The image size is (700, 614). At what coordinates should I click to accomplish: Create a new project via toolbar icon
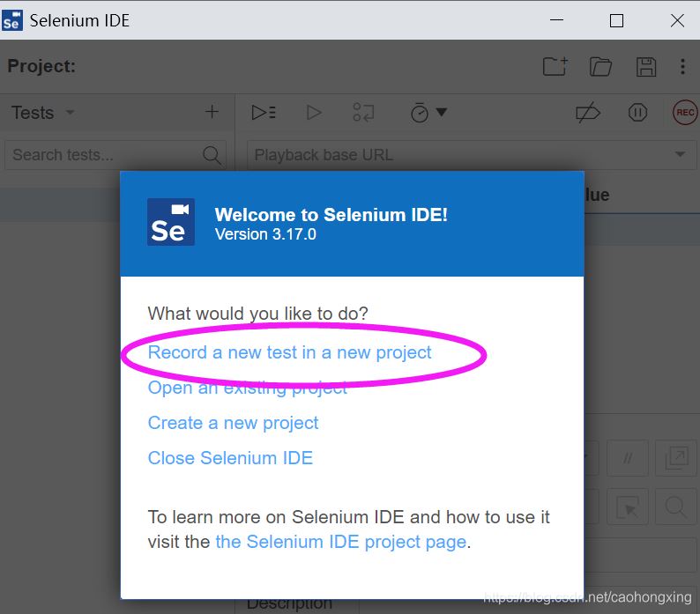[555, 66]
